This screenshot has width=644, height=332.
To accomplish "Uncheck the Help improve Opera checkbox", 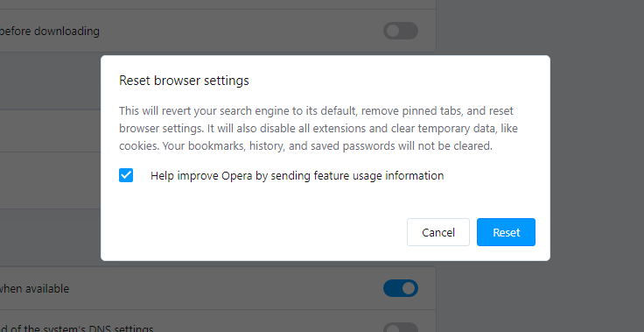I will click(x=126, y=175).
